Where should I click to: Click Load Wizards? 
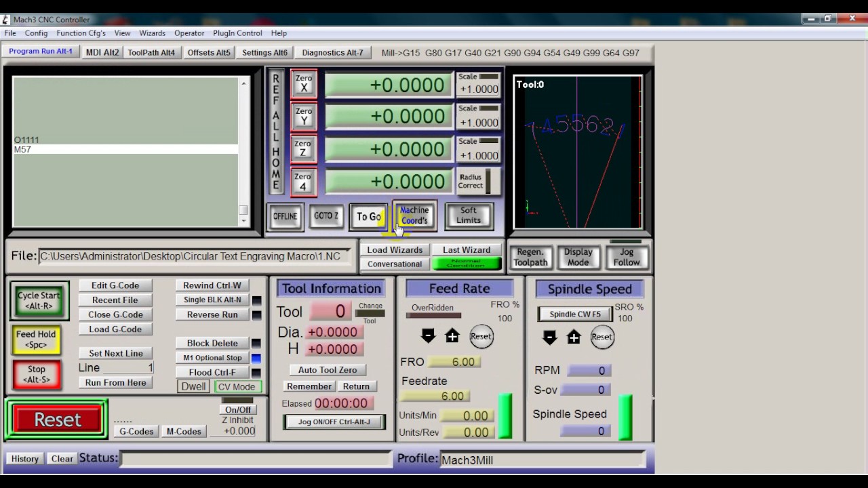click(x=395, y=249)
